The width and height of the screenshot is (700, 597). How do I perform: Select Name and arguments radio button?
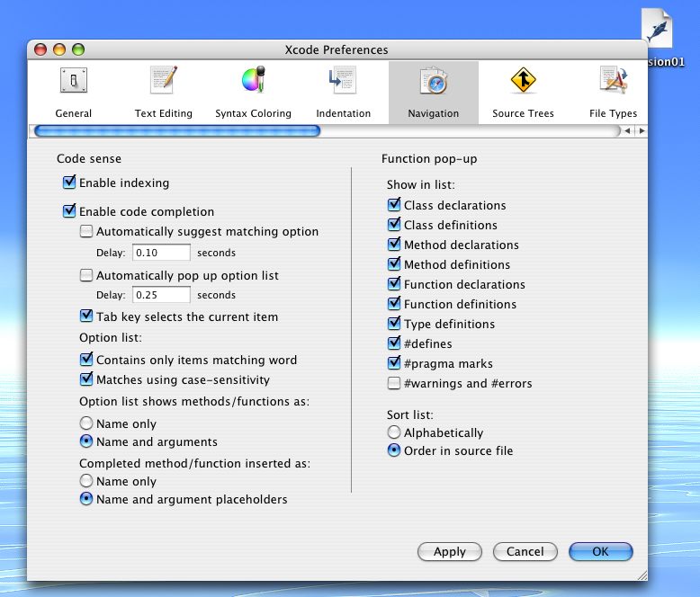[86, 441]
